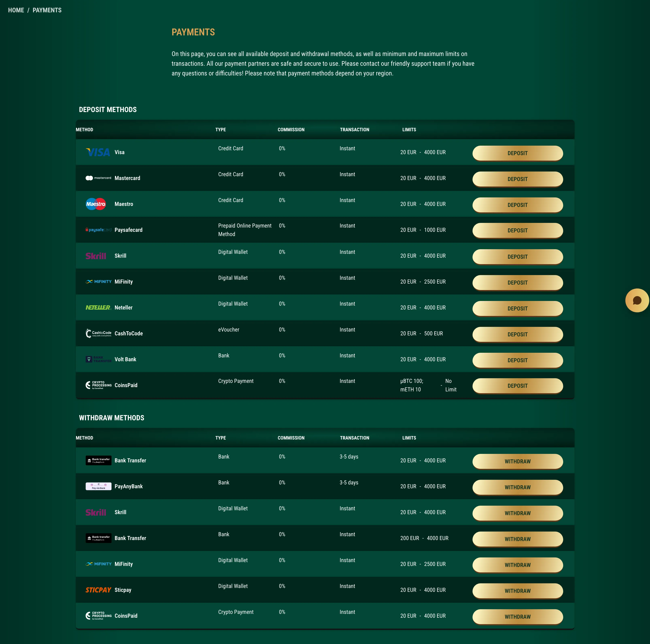Click the instant Bank Transfer logo, 200 EUR

(98, 538)
